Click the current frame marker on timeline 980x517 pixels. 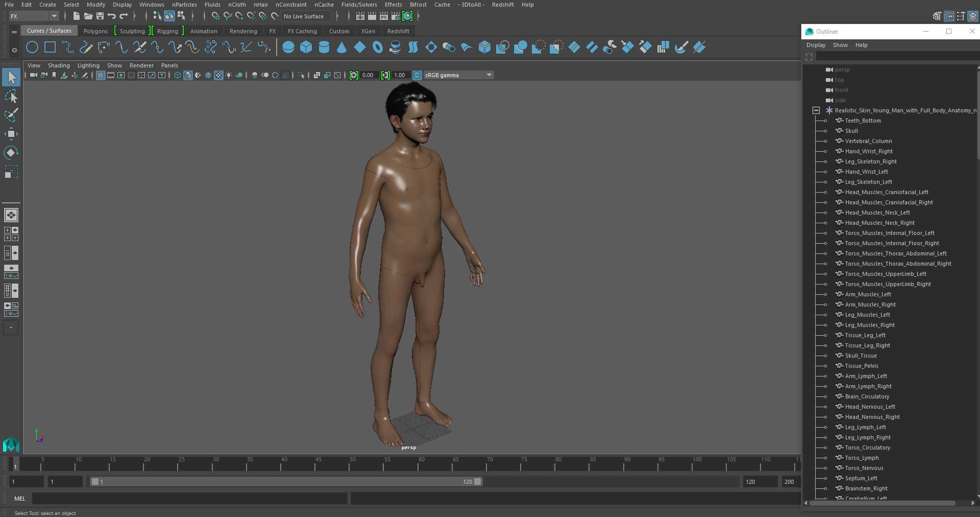point(15,464)
